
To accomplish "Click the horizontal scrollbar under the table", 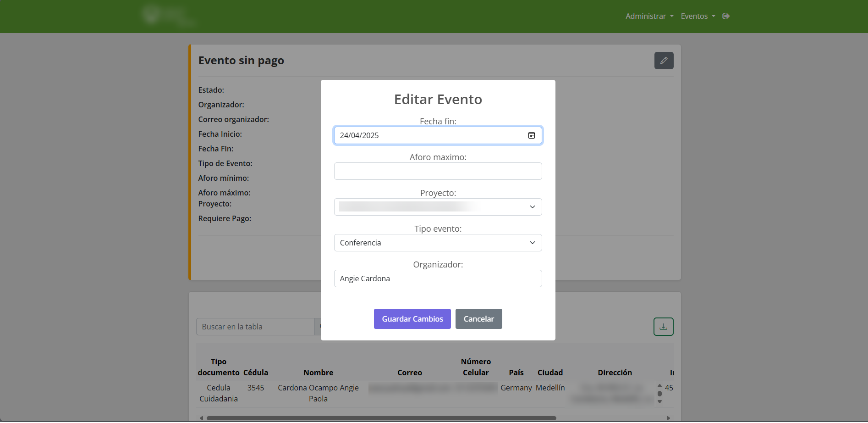I will coord(380,418).
